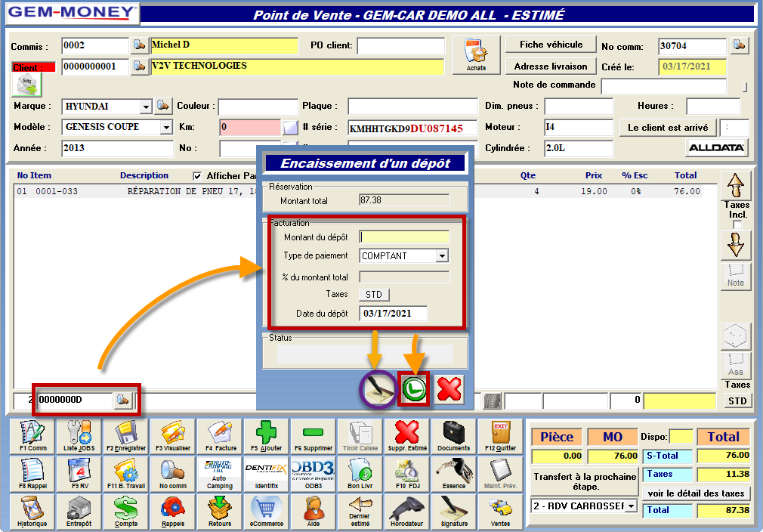Send SMS to the client
This screenshot has width=763, height=532.
tap(27, 85)
